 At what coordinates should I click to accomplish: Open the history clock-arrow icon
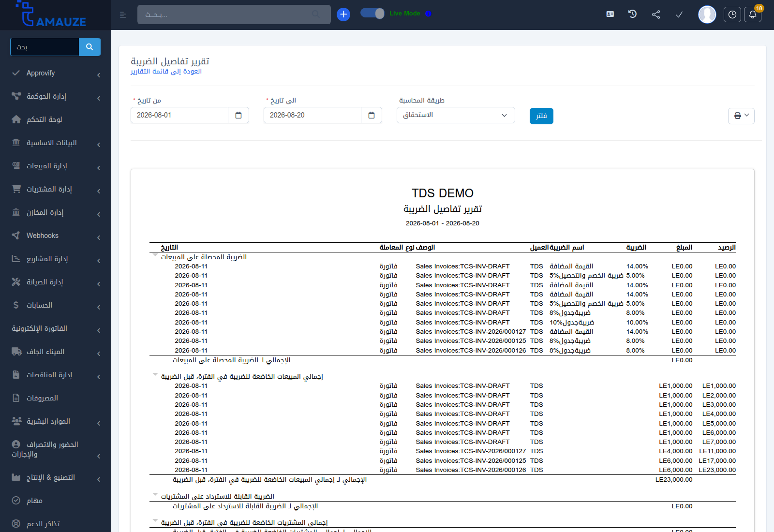click(632, 15)
